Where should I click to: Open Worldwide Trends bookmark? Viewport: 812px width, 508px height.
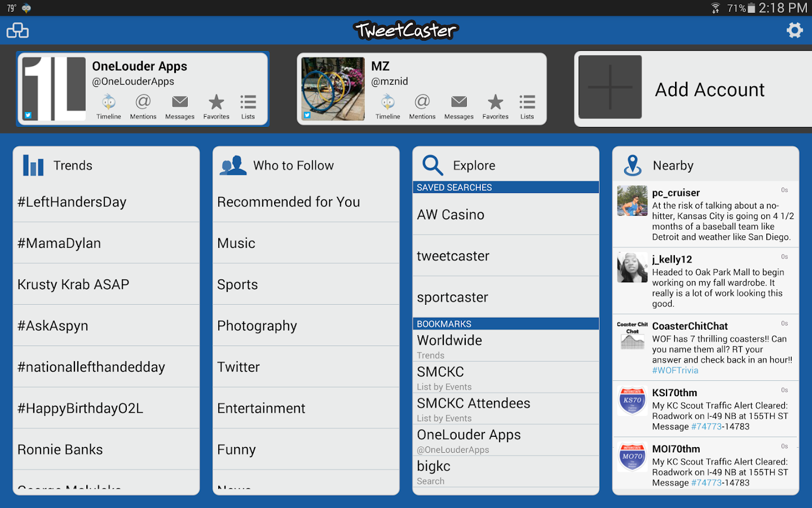point(506,346)
